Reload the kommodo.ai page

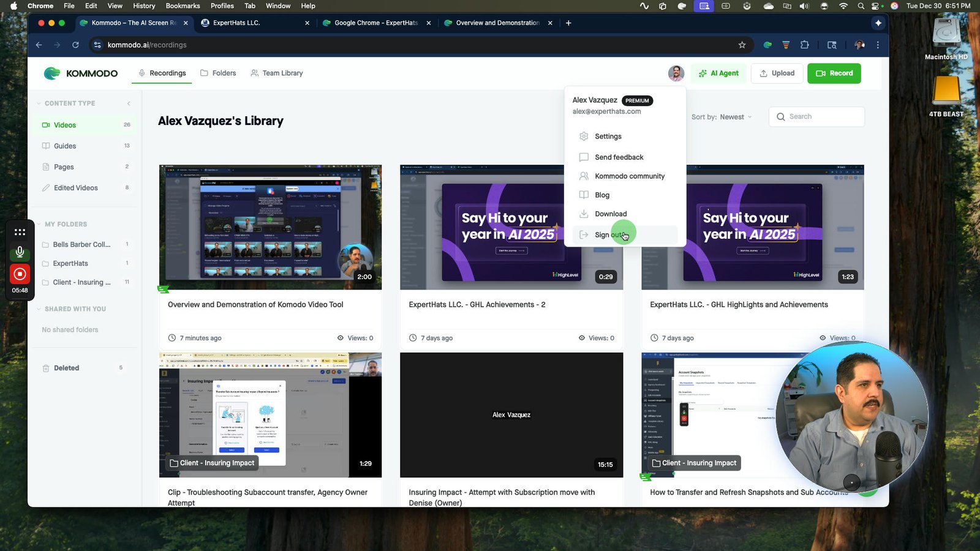[75, 45]
